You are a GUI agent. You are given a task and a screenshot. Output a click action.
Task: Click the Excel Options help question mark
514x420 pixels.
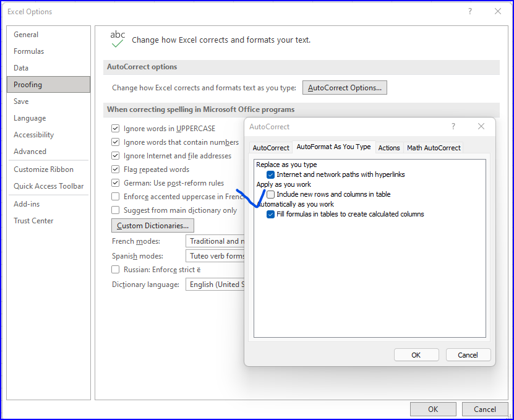469,12
